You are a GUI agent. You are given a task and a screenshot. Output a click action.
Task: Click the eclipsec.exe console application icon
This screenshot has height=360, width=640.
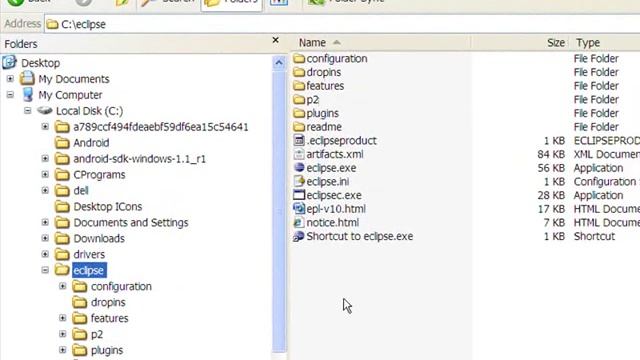point(299,195)
